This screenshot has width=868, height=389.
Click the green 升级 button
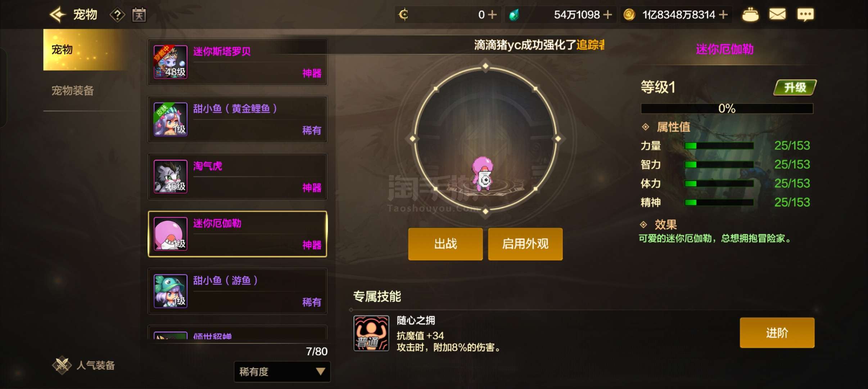click(x=795, y=88)
